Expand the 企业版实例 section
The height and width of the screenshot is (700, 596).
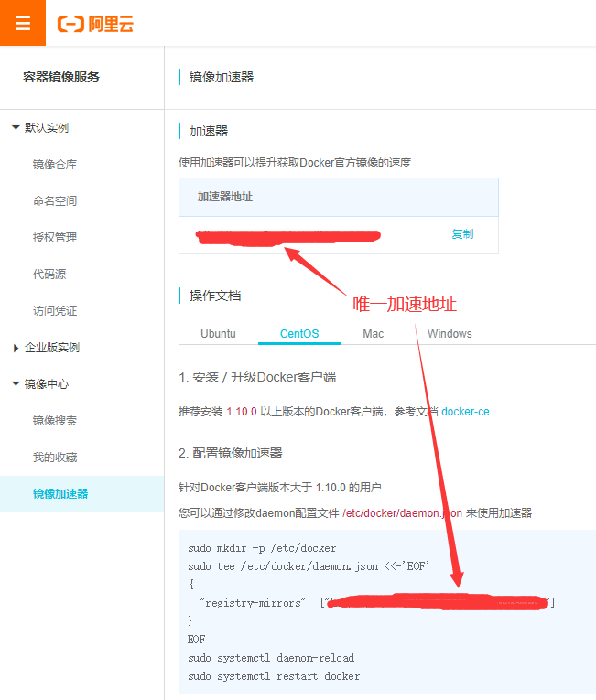coord(16,348)
